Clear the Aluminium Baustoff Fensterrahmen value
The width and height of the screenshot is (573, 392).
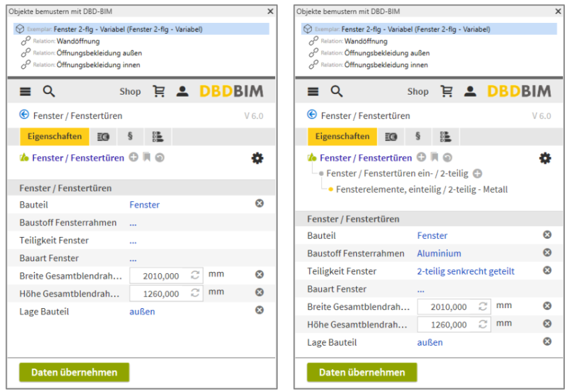tap(547, 253)
